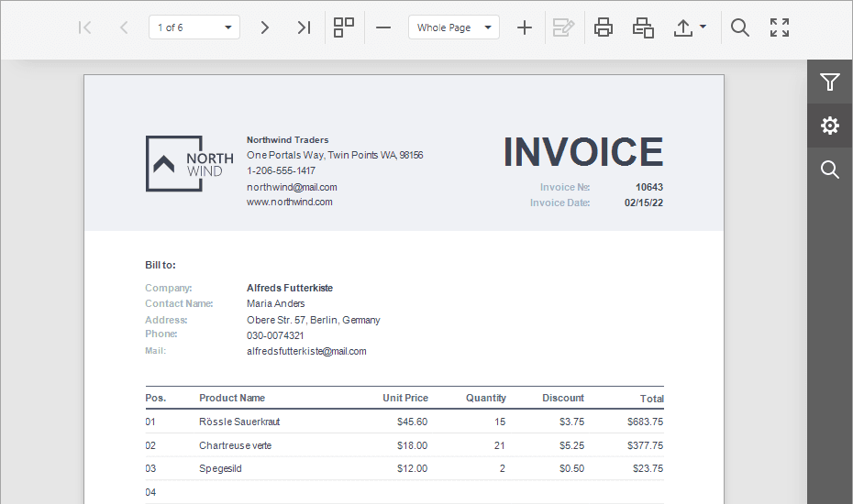
Task: Click the Northwind logo image
Action: point(190,164)
